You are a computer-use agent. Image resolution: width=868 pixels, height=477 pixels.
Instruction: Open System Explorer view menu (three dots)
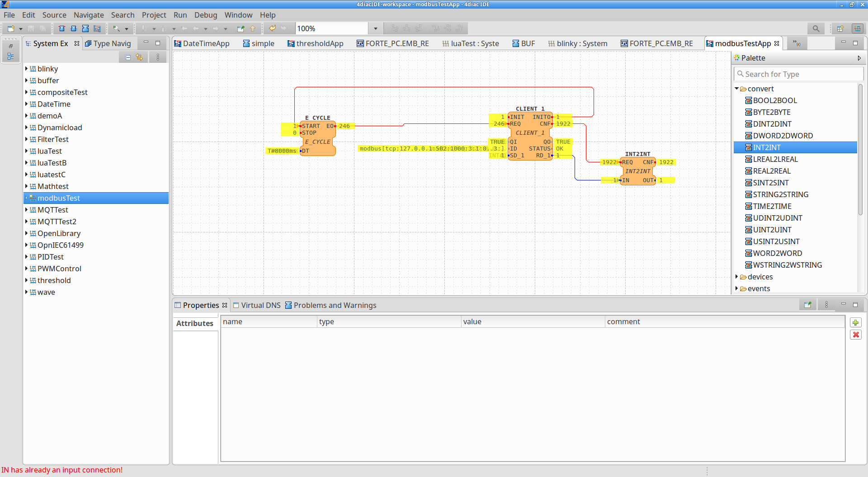pos(158,57)
